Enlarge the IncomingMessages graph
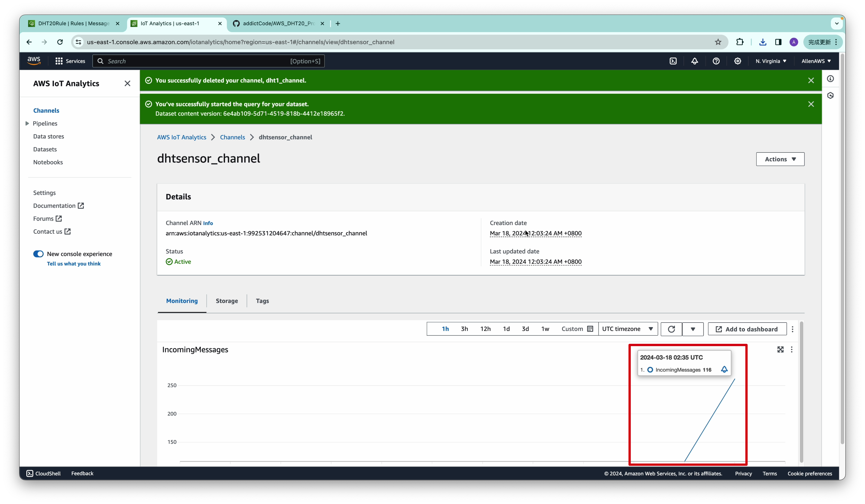 coord(780,349)
